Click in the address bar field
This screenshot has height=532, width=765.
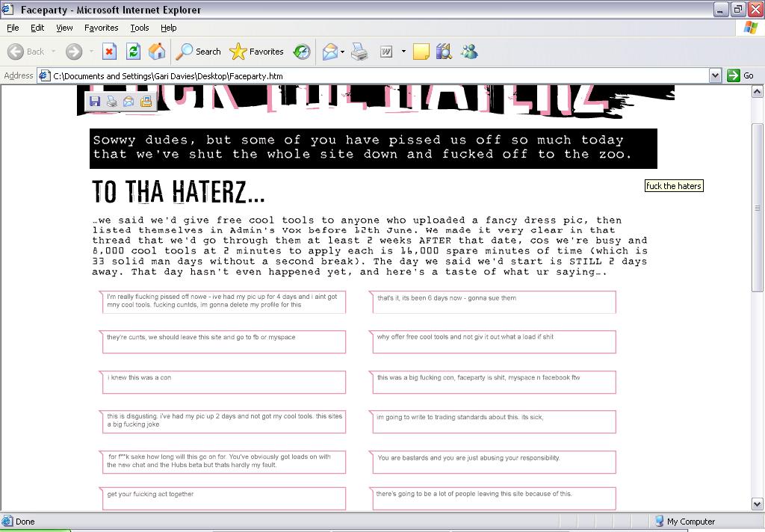[374, 75]
